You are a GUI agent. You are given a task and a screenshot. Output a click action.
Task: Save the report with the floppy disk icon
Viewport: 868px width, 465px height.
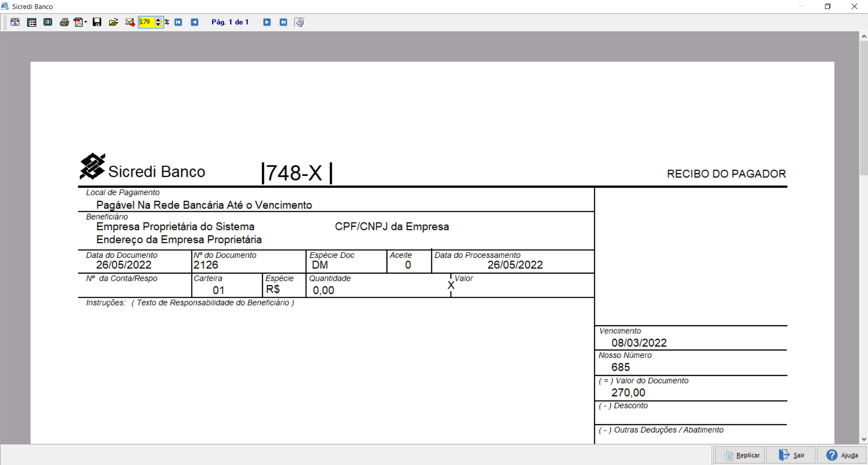point(97,22)
